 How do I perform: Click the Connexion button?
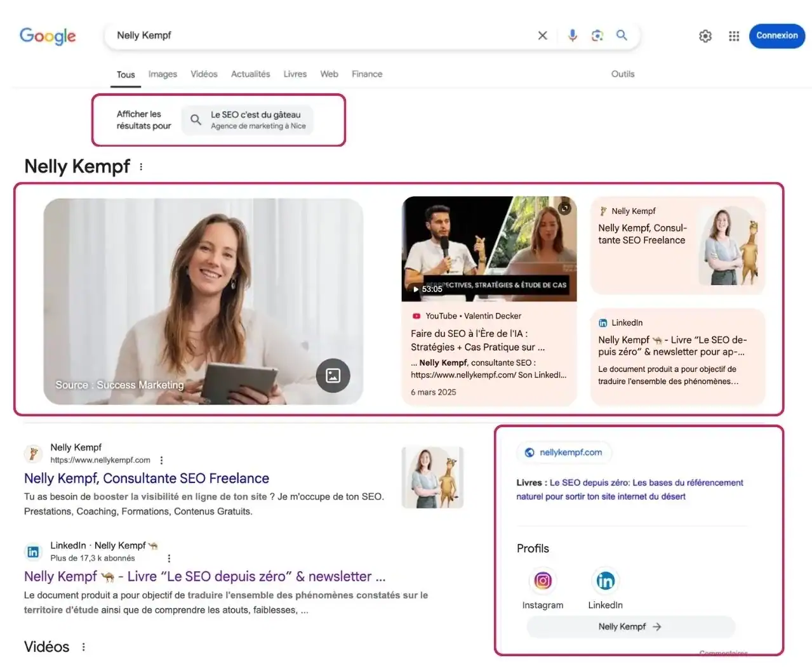click(777, 36)
